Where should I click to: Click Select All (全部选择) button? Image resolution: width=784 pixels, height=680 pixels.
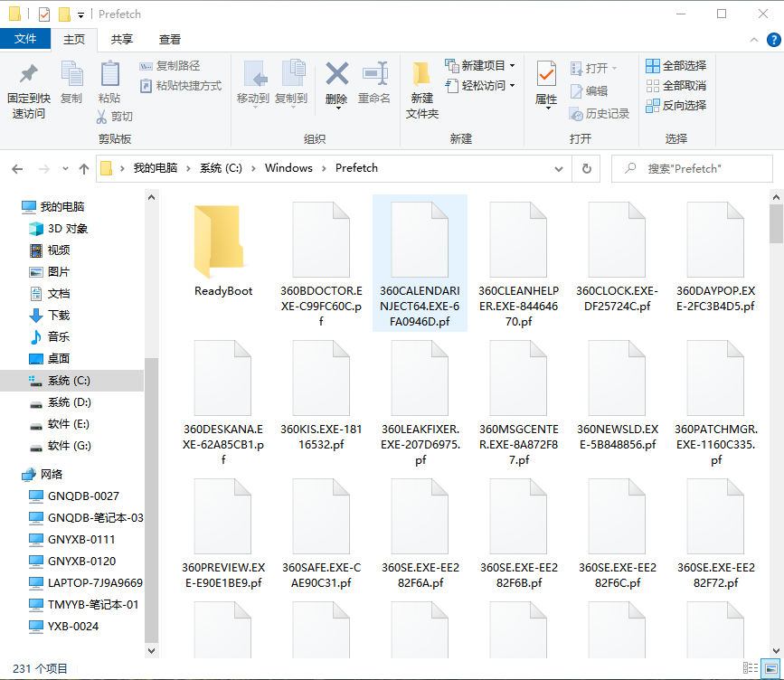(676, 65)
